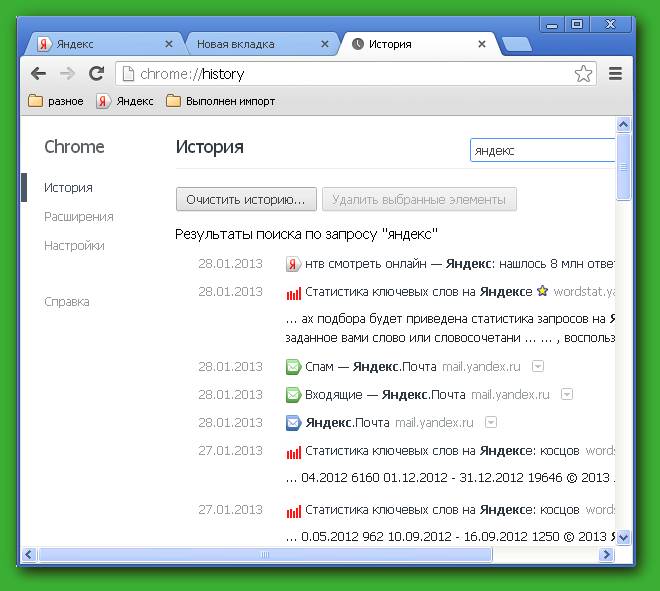This screenshot has height=591, width=660.
Task: Click the page icon in the address bar
Action: pos(128,74)
